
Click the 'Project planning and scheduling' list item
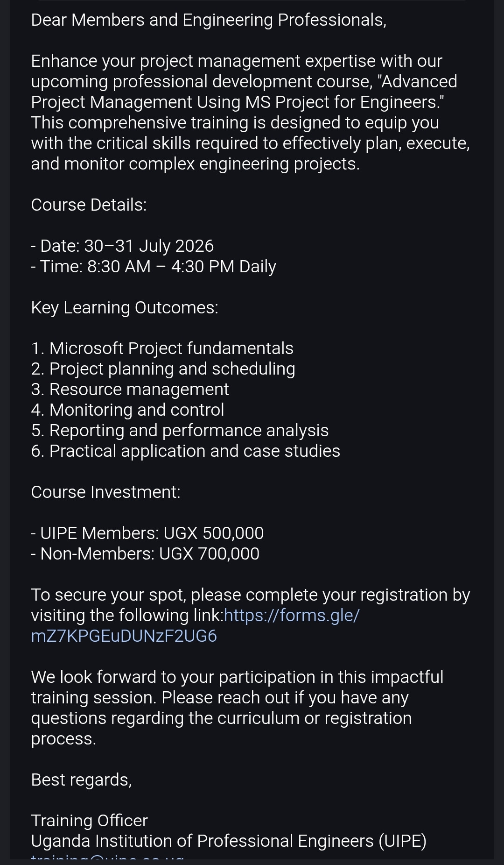[x=163, y=369]
